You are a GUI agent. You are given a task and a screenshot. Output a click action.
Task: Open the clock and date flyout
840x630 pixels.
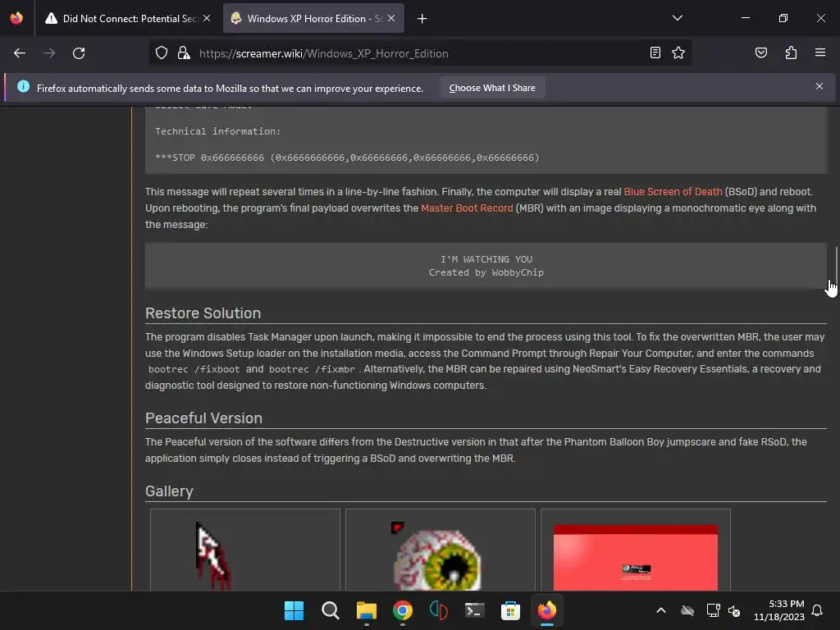(779, 610)
